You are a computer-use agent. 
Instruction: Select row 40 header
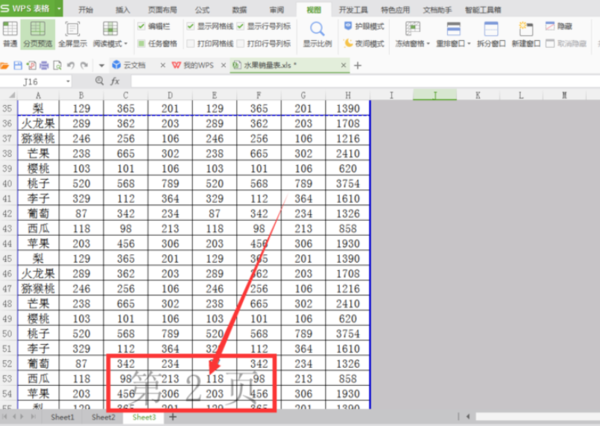pos(8,183)
